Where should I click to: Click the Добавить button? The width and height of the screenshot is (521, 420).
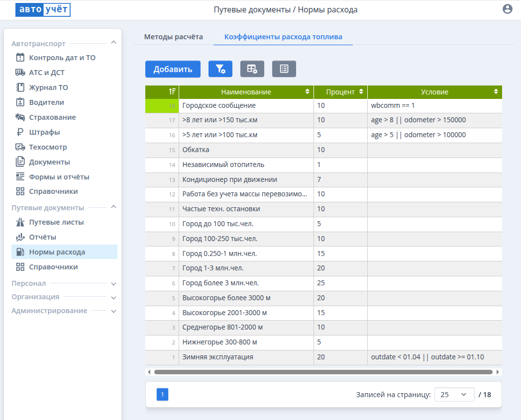(173, 69)
